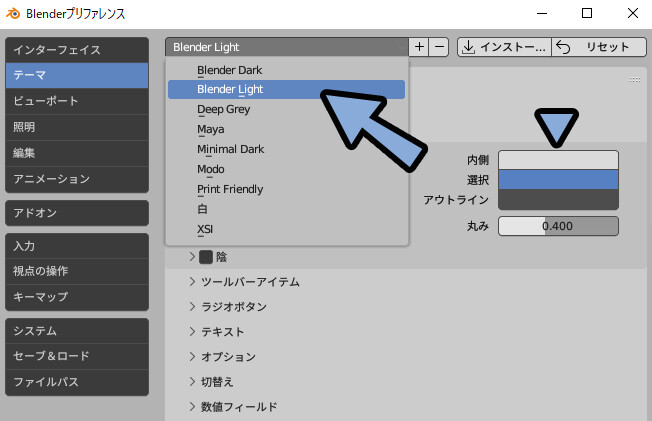Click the インストー... install theme button
The width and height of the screenshot is (652, 421).
pos(504,47)
